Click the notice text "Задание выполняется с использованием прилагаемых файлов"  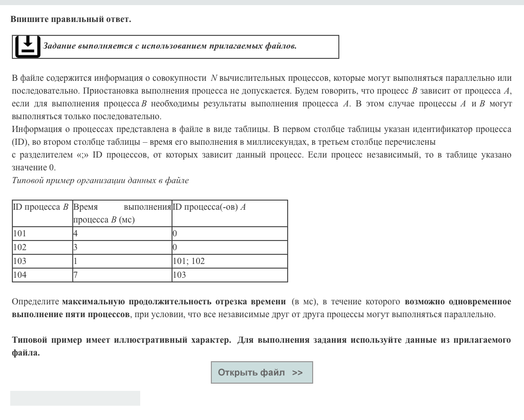(169, 46)
